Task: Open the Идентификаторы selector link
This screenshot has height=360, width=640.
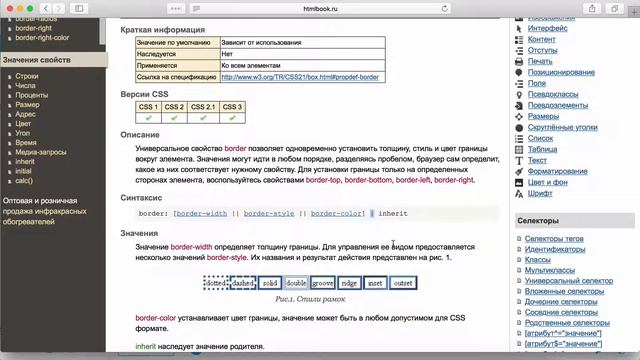Action: 555,249
